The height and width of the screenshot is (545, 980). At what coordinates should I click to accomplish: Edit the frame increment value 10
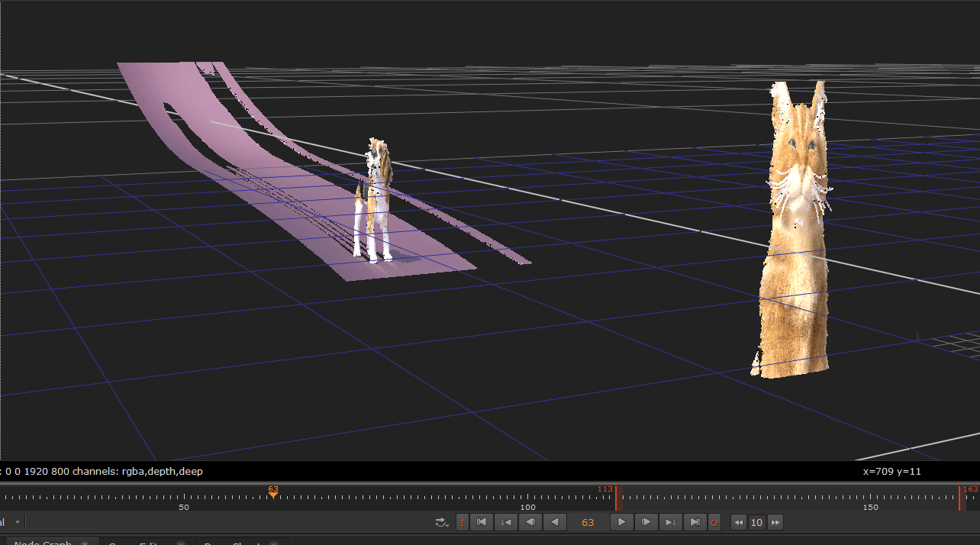pos(756,522)
